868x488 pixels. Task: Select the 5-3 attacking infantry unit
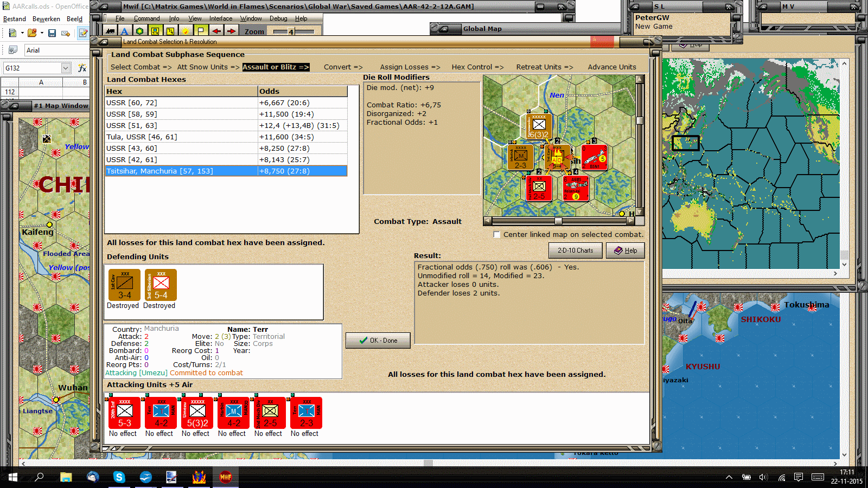pos(125,413)
